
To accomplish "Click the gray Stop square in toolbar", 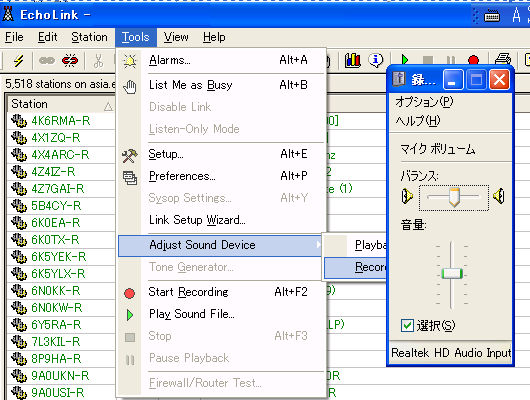I will pos(428,60).
